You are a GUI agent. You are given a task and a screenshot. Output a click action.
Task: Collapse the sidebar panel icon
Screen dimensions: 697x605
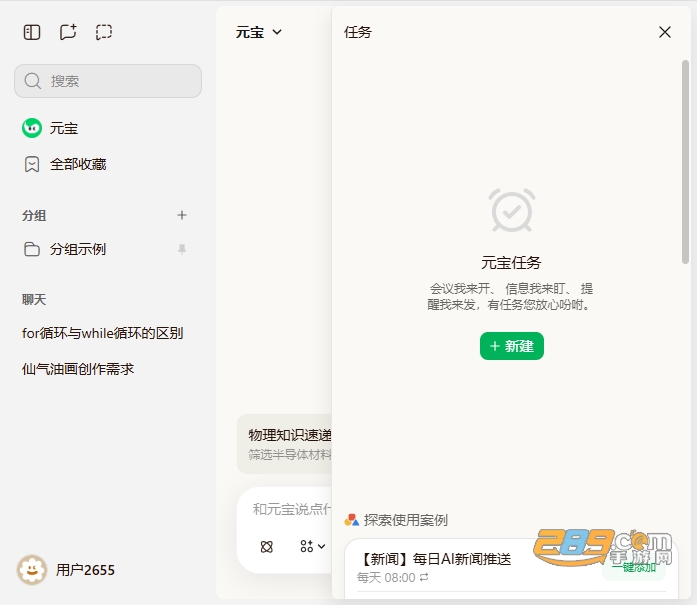32,32
